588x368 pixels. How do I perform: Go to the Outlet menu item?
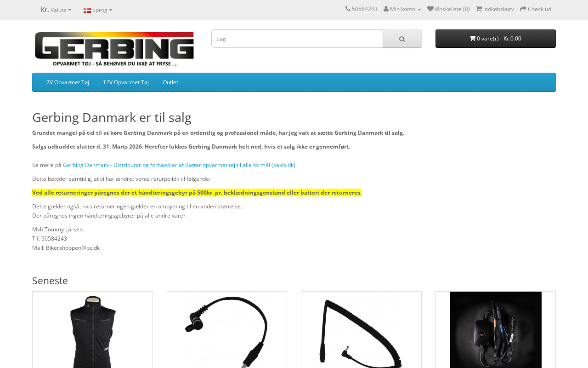click(170, 82)
